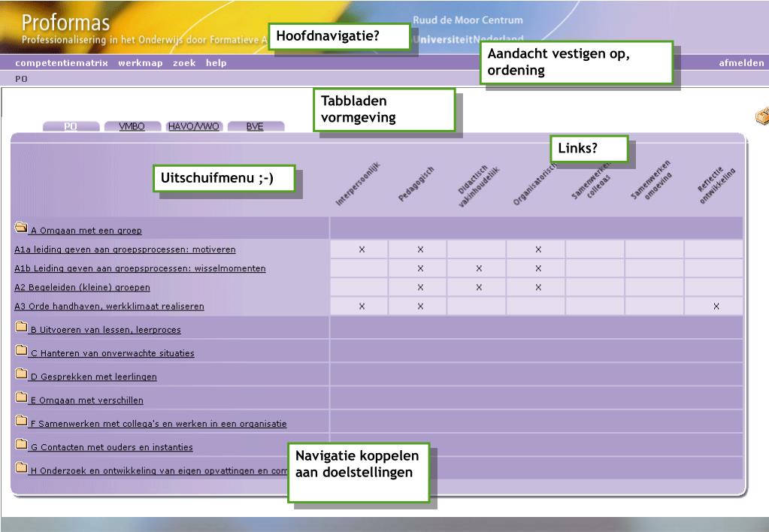The height and width of the screenshot is (532, 769).
Task: Switch to the HAVO/VWO tab
Action: pos(194,126)
